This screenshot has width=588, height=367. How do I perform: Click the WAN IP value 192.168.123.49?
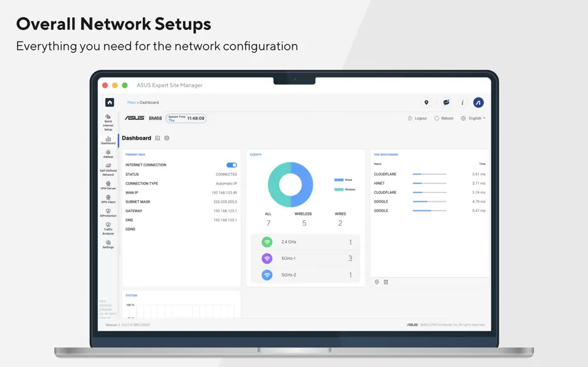[x=224, y=192]
